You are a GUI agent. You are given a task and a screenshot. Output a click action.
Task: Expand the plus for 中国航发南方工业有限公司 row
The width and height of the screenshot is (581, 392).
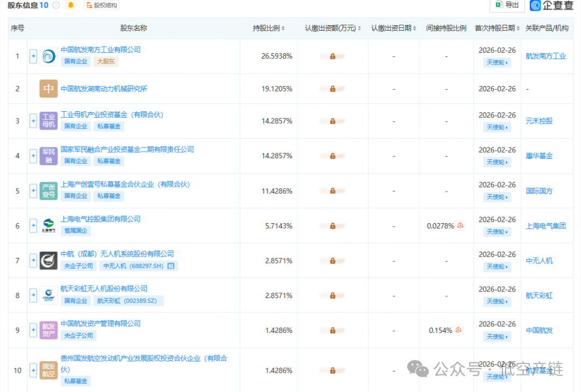[x=33, y=56]
